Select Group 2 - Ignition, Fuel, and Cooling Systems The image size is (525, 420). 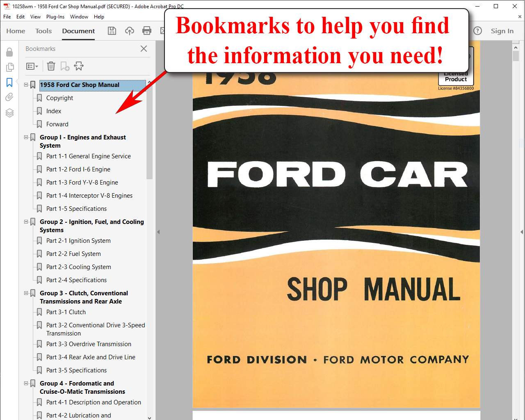click(92, 226)
